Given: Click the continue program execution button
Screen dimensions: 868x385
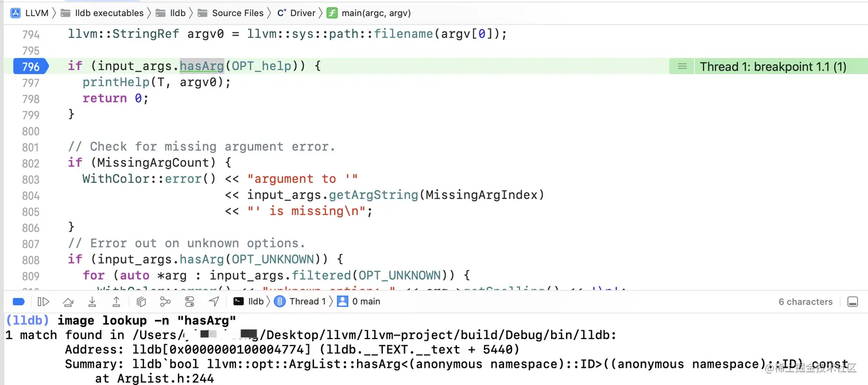Looking at the screenshot, I should click(x=43, y=302).
